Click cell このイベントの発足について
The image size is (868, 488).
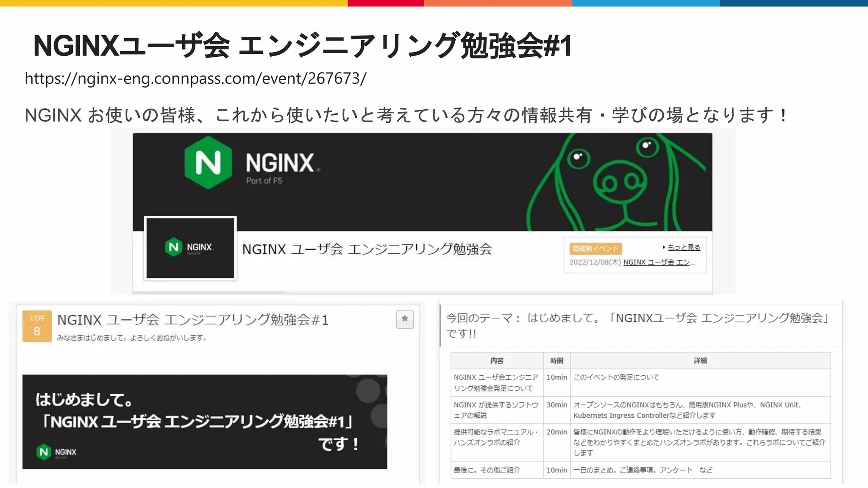coord(700,383)
